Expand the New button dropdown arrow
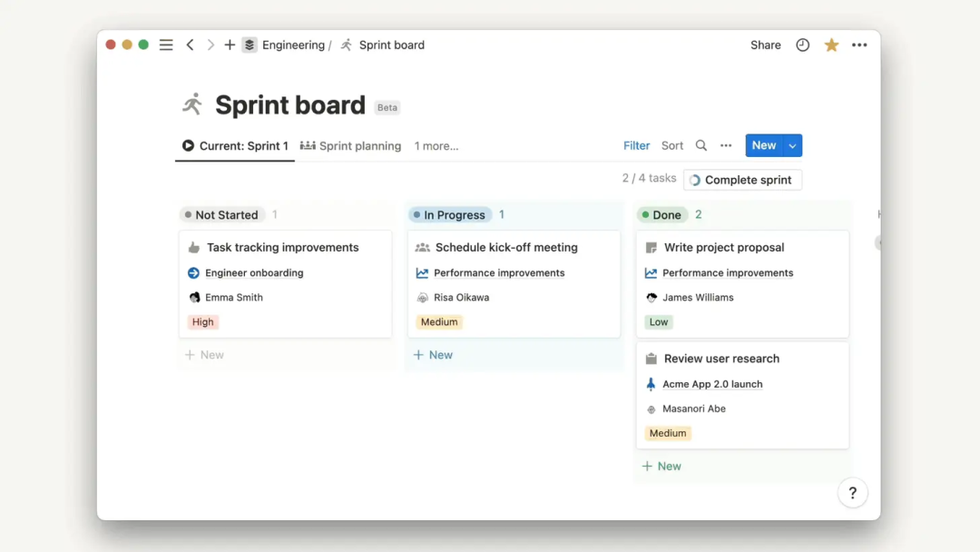The height and width of the screenshot is (552, 980). point(792,145)
